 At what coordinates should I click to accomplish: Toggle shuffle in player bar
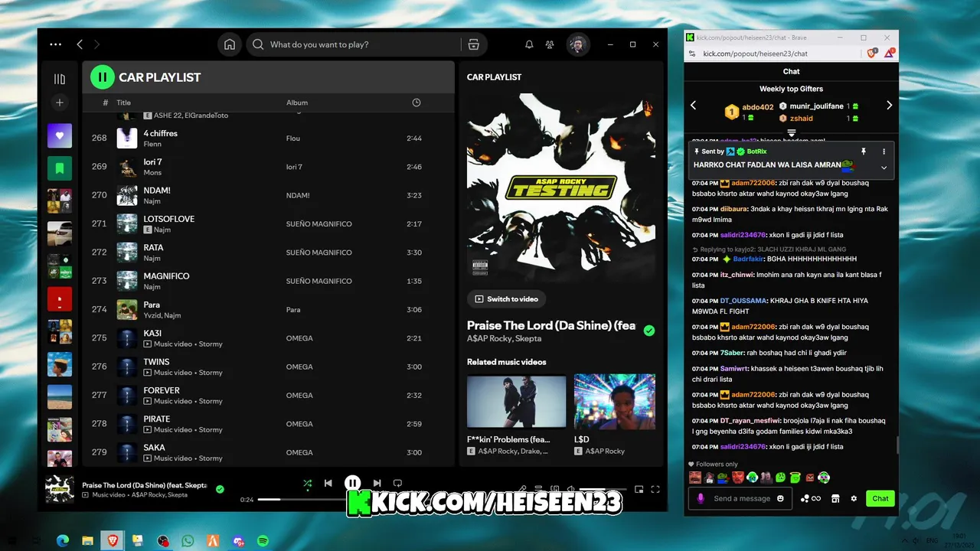coord(307,483)
